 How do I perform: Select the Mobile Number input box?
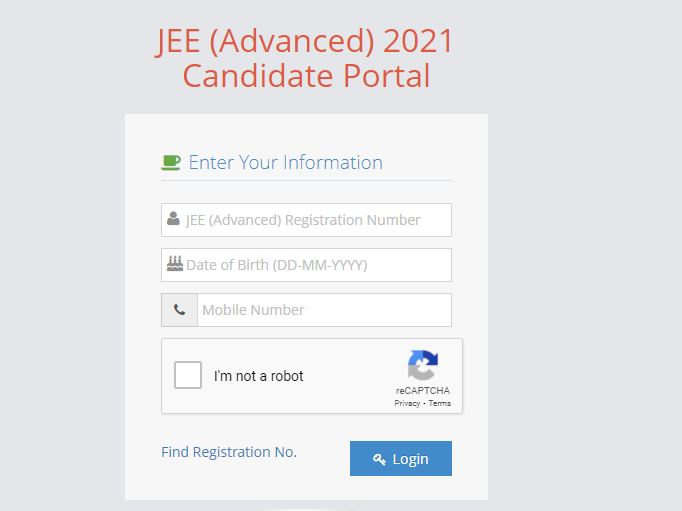coord(323,310)
